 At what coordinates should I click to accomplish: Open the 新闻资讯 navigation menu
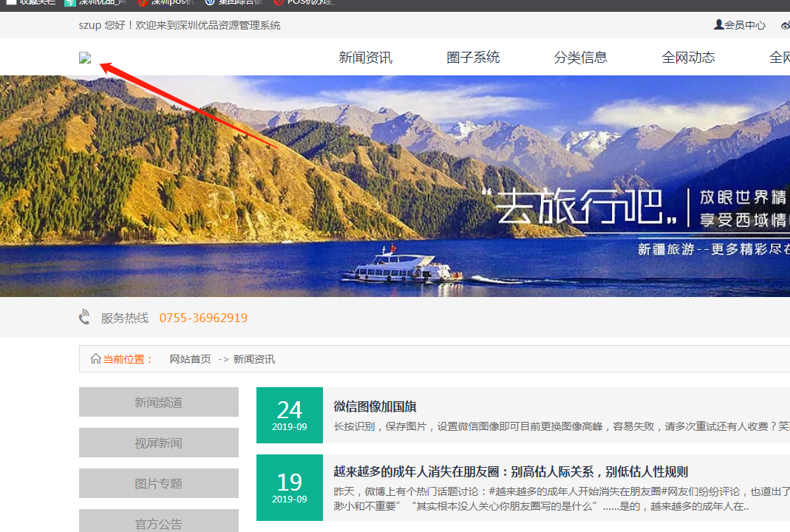(365, 58)
